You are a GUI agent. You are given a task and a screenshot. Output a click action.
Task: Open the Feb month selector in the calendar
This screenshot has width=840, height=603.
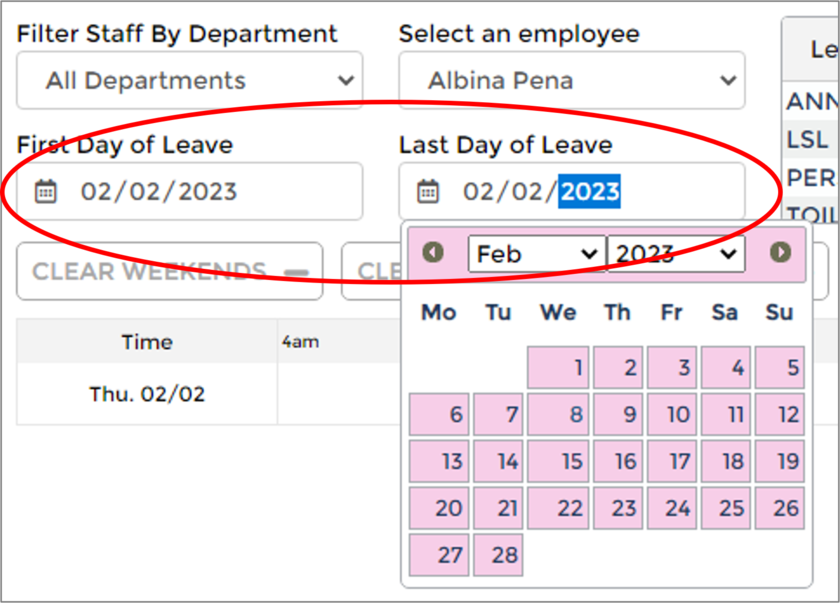pos(536,253)
